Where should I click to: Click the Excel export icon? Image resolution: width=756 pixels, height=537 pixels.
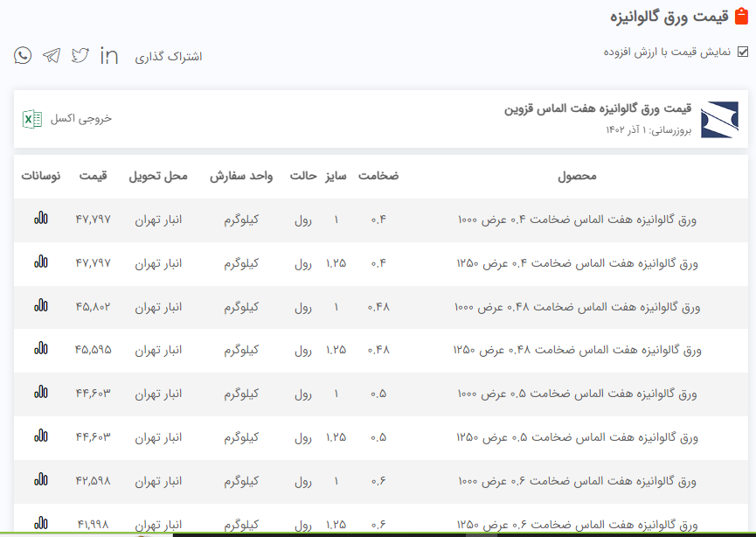pyautogui.click(x=32, y=119)
